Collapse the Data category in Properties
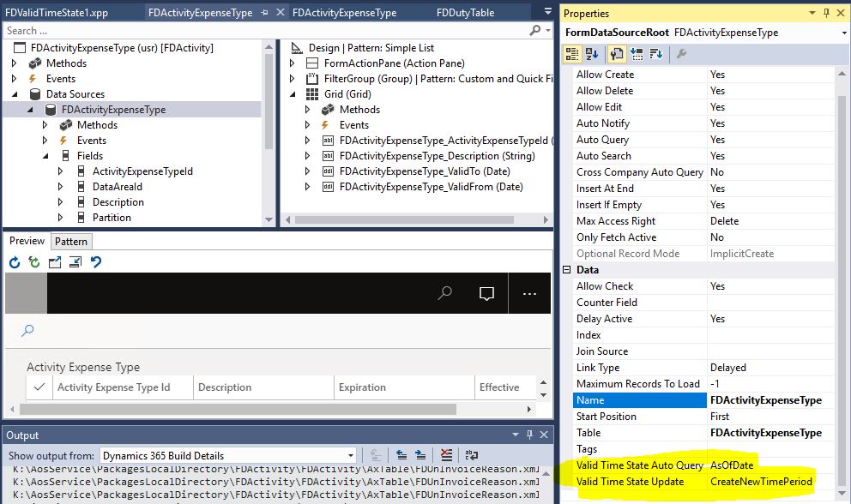The height and width of the screenshot is (504, 851). pyautogui.click(x=566, y=270)
